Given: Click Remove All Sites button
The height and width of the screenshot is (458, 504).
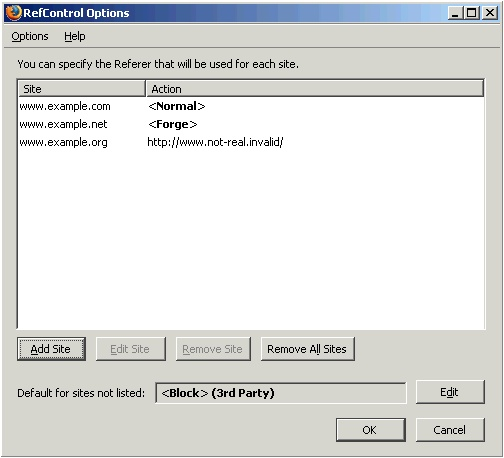Looking at the screenshot, I should 307,349.
